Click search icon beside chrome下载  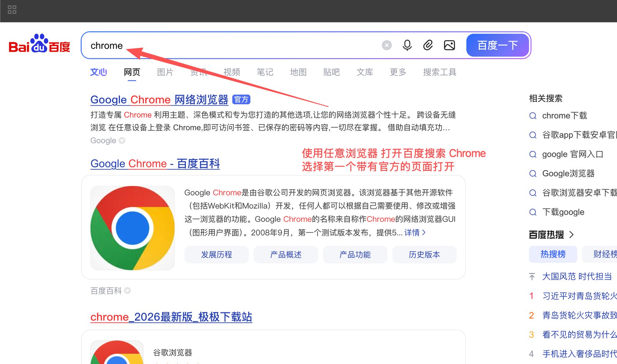pos(533,116)
